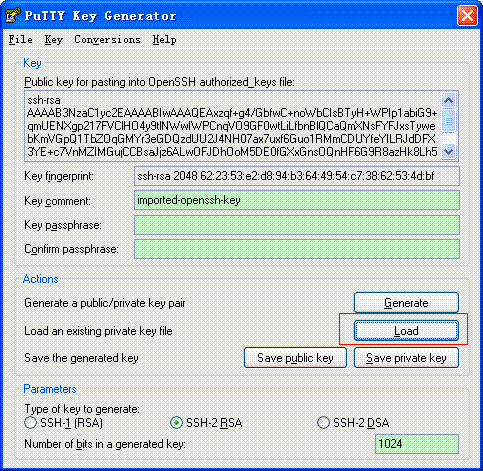Close the PuTTY Key Generator window
The image size is (483, 471).
467,15
